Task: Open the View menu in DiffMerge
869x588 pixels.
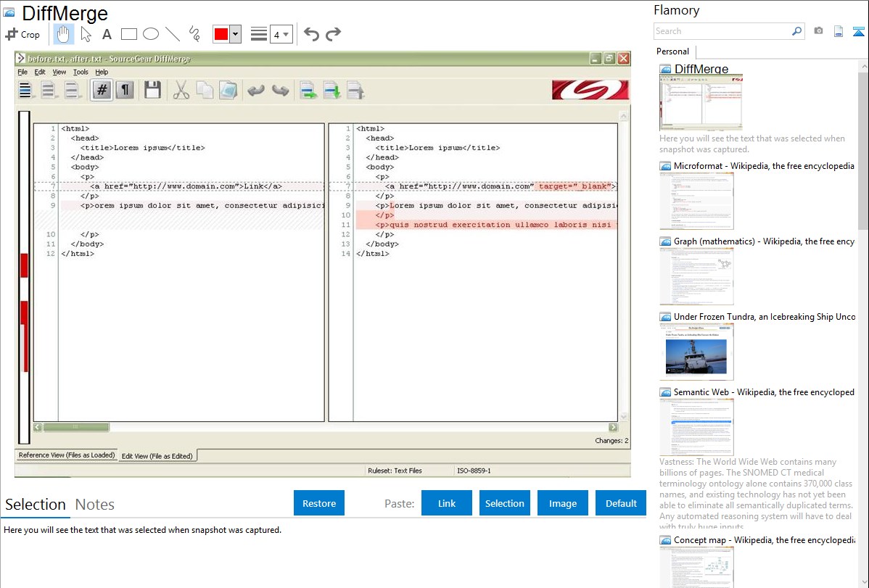Action: coord(59,72)
